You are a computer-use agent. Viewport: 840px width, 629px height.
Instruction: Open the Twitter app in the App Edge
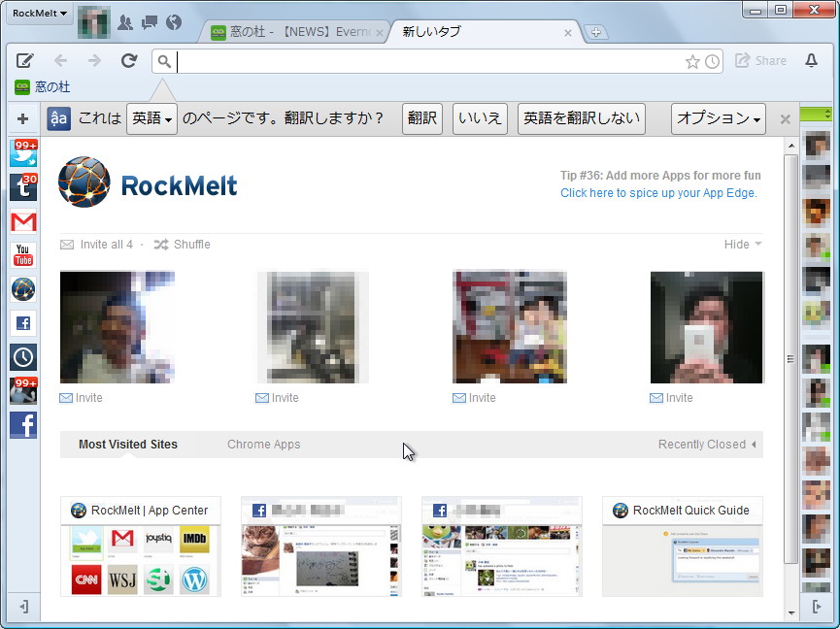pyautogui.click(x=23, y=153)
